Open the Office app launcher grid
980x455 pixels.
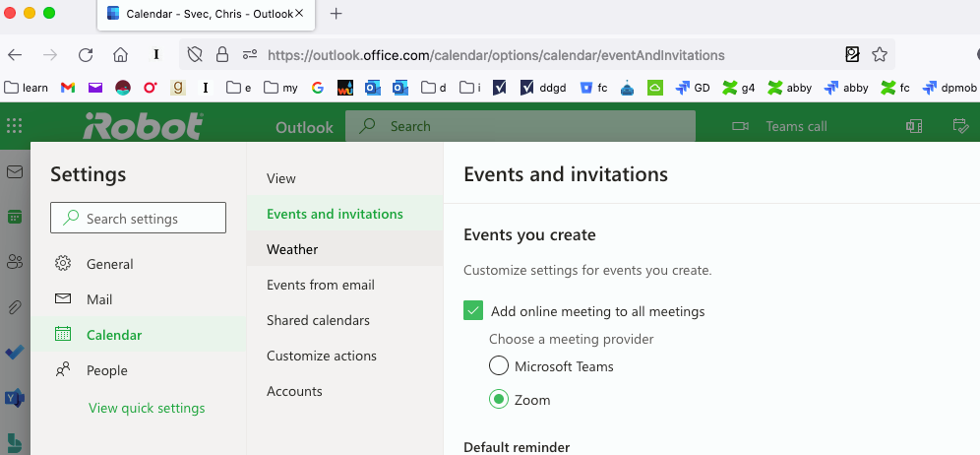pos(15,126)
